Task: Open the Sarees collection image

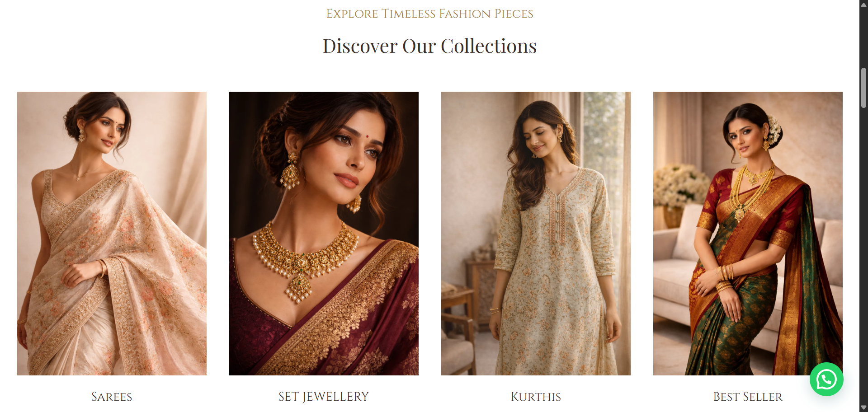Action: (112, 234)
